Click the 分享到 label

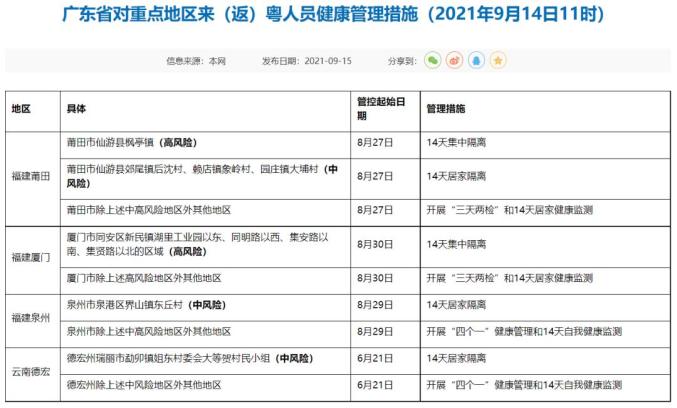point(402,61)
